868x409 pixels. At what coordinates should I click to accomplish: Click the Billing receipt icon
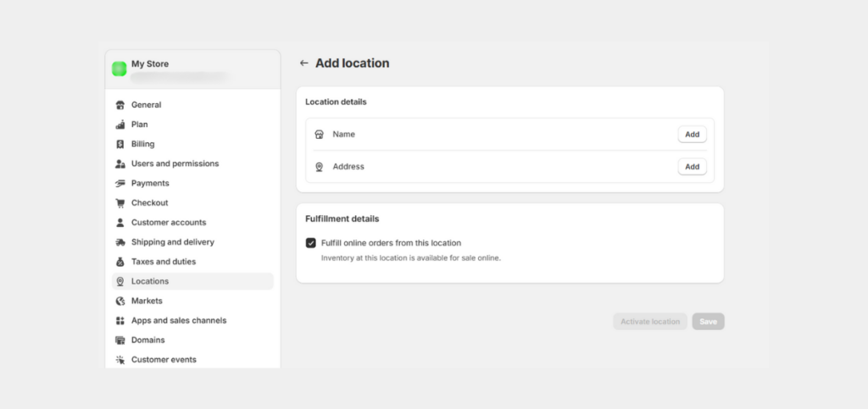click(x=120, y=144)
